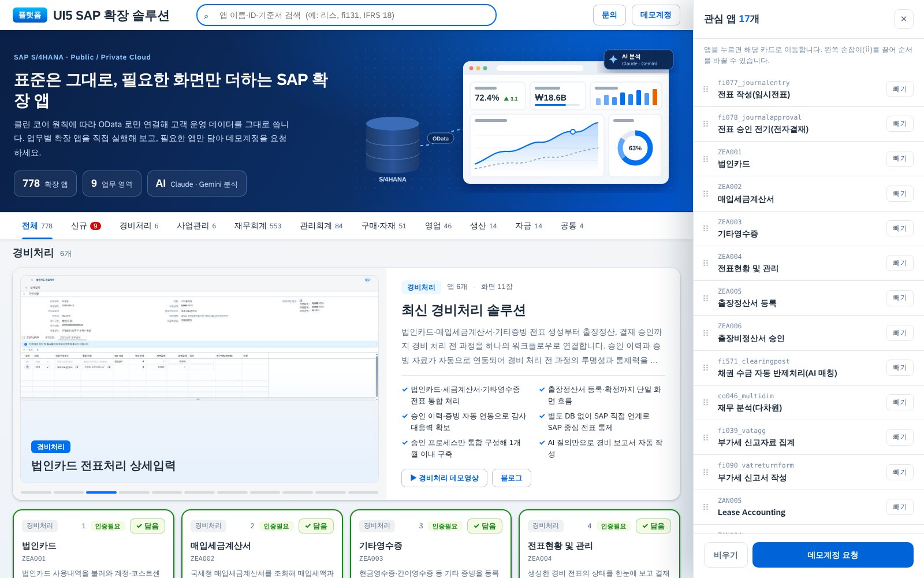Image resolution: width=924 pixels, height=578 pixels.
Task: Click the active blue carousel indicator bar
Action: point(101,492)
